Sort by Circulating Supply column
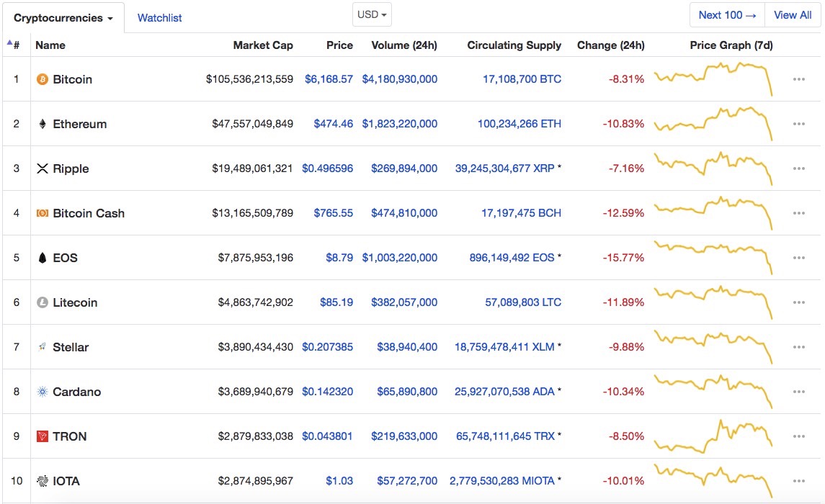Viewport: 825px width, 504px height. pyautogui.click(x=514, y=45)
